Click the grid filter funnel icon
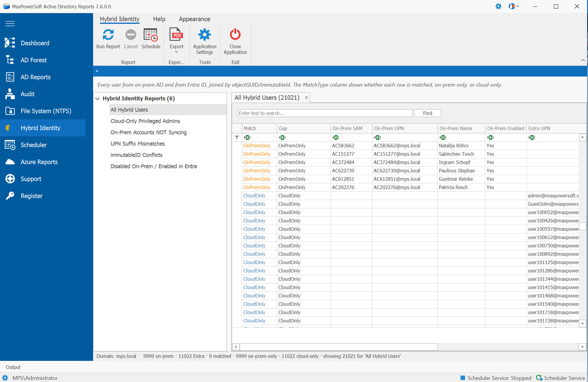This screenshot has height=382, width=588. (x=237, y=137)
